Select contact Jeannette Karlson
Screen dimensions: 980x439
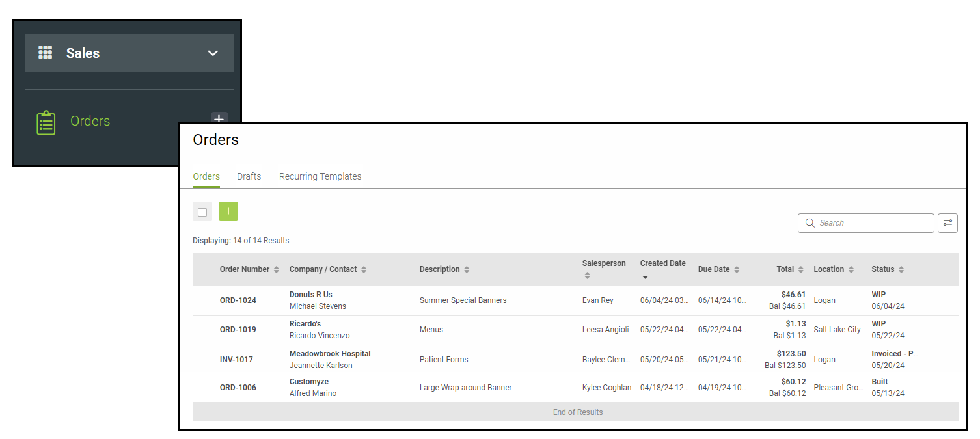(321, 366)
